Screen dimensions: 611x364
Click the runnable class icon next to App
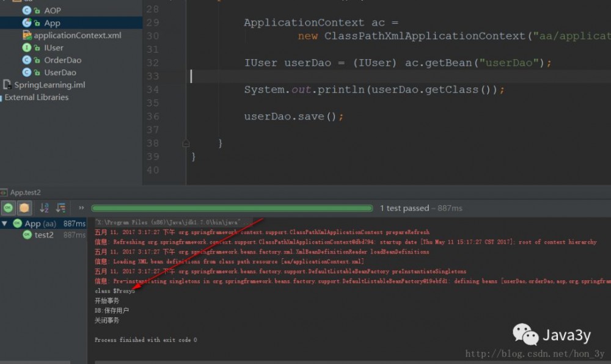(x=26, y=23)
